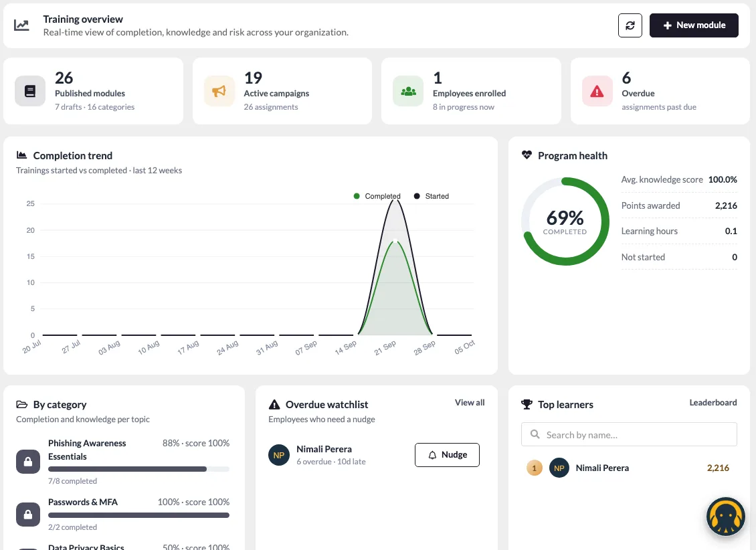Click the Program health heartbeat icon
Screen dimensions: 756x550
(x=527, y=155)
